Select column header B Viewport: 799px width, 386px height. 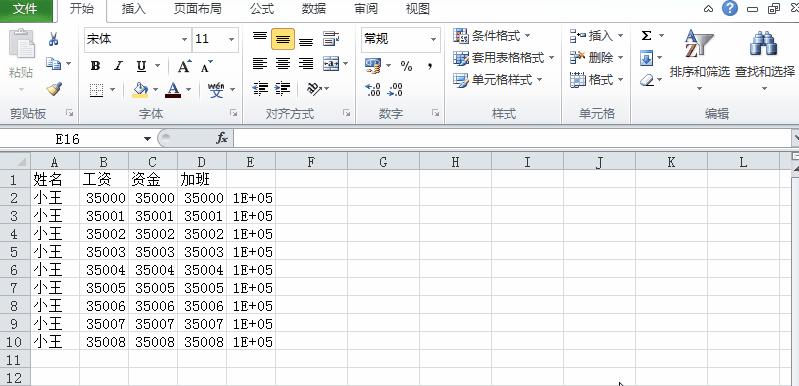click(103, 162)
